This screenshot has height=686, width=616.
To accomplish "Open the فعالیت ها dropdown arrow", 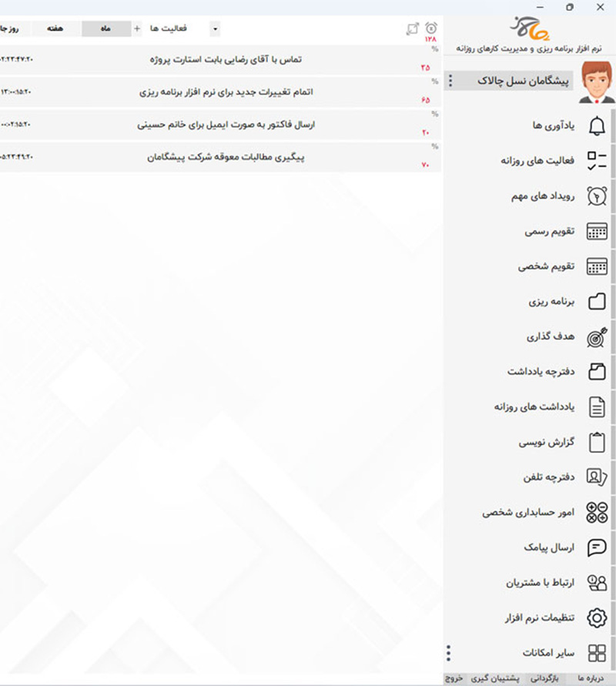I will (x=215, y=29).
